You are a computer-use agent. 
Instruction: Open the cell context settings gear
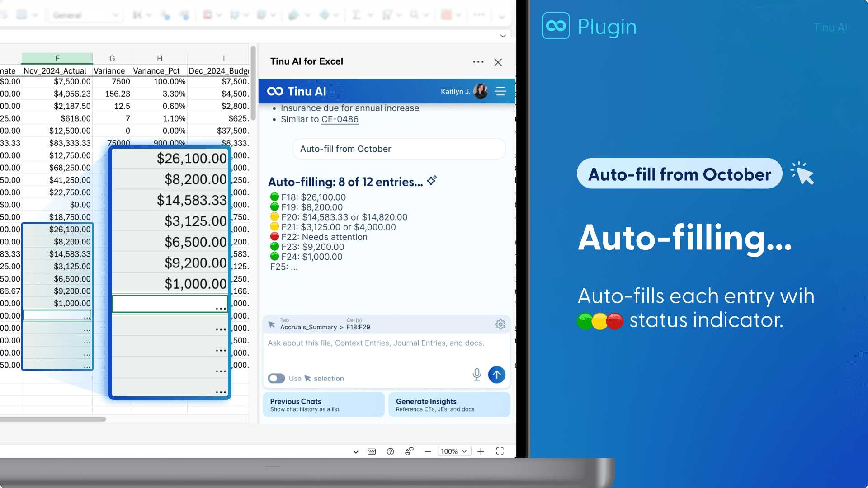(x=500, y=324)
